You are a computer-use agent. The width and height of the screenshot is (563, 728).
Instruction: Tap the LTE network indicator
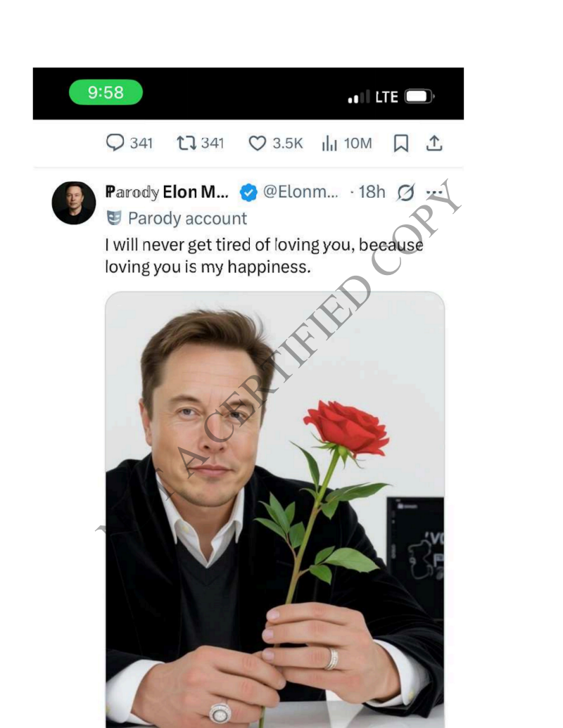pyautogui.click(x=386, y=97)
